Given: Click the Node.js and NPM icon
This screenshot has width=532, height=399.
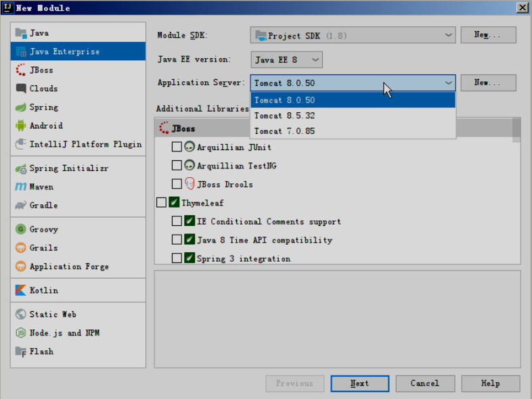Looking at the screenshot, I should (x=21, y=333).
